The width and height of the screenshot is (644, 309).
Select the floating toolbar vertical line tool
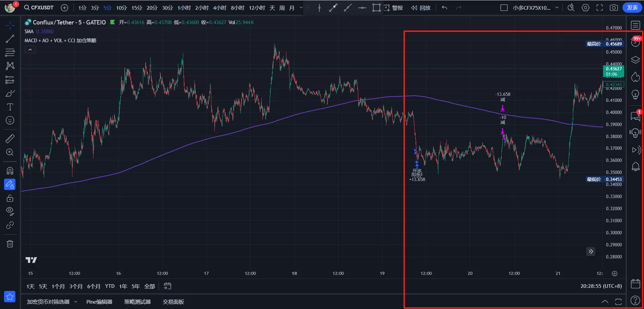(x=319, y=8)
